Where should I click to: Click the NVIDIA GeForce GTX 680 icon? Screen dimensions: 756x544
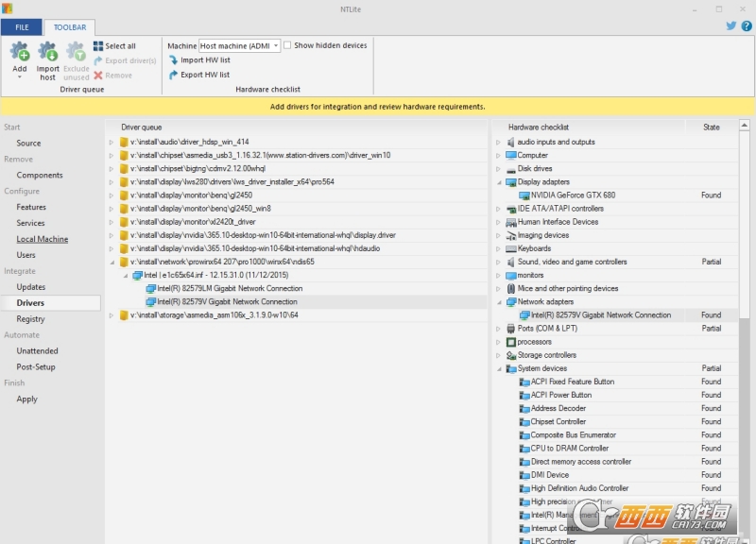point(524,195)
